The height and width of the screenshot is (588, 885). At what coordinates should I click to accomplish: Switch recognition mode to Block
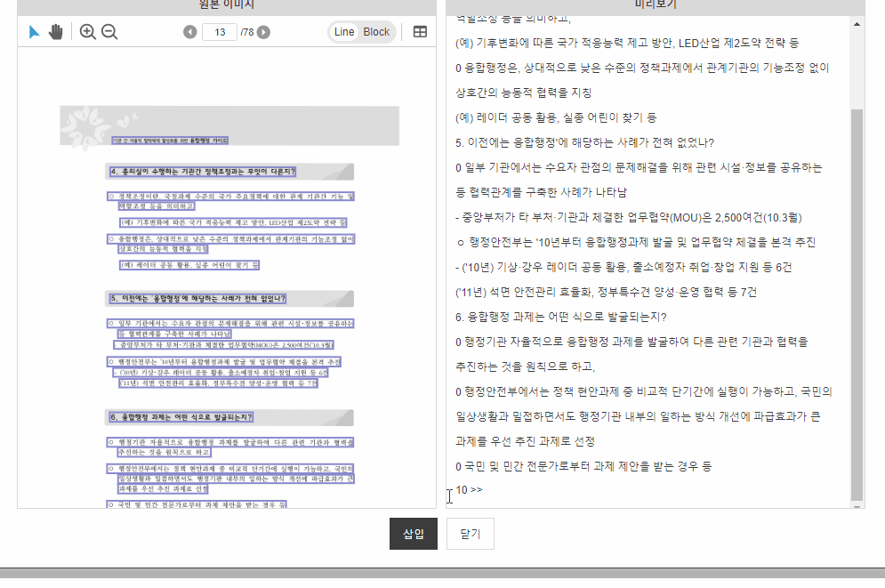(x=376, y=32)
